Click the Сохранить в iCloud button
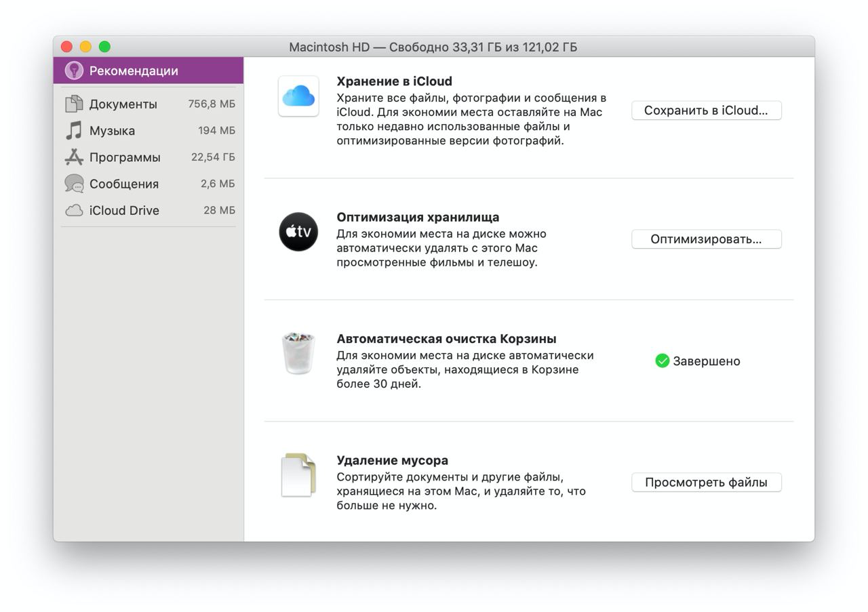The width and height of the screenshot is (868, 612). tap(706, 110)
